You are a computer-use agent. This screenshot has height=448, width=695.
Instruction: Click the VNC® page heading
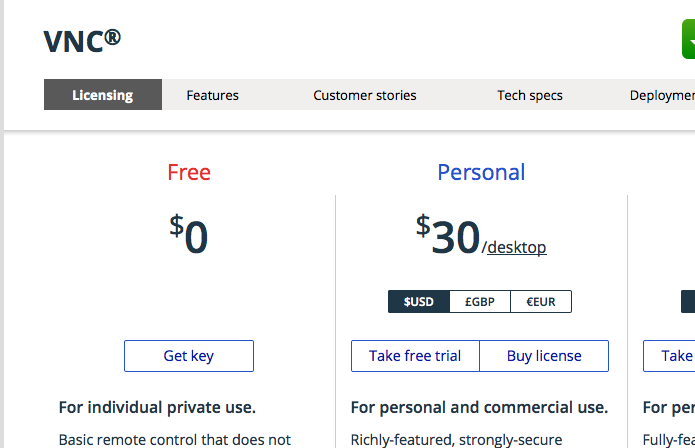tap(82, 41)
